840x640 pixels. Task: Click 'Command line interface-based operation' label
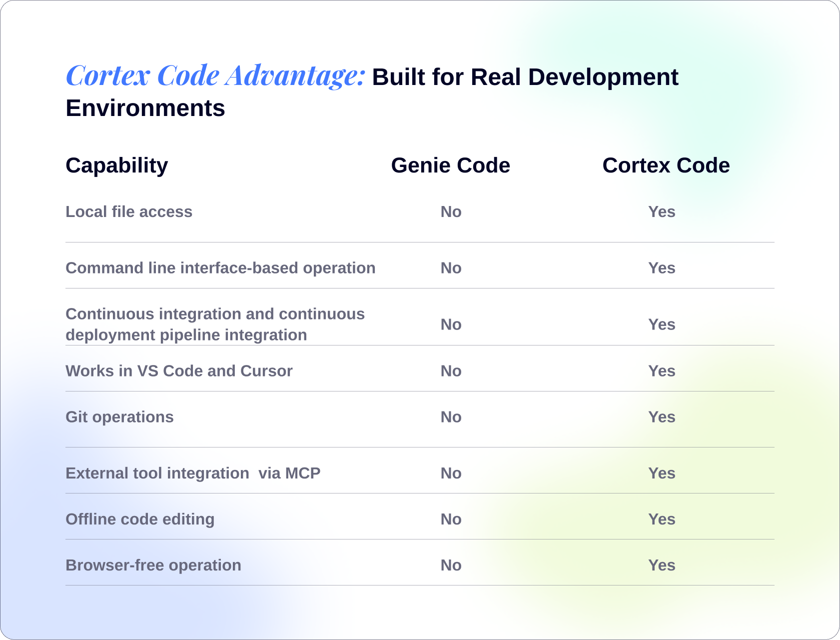220,268
